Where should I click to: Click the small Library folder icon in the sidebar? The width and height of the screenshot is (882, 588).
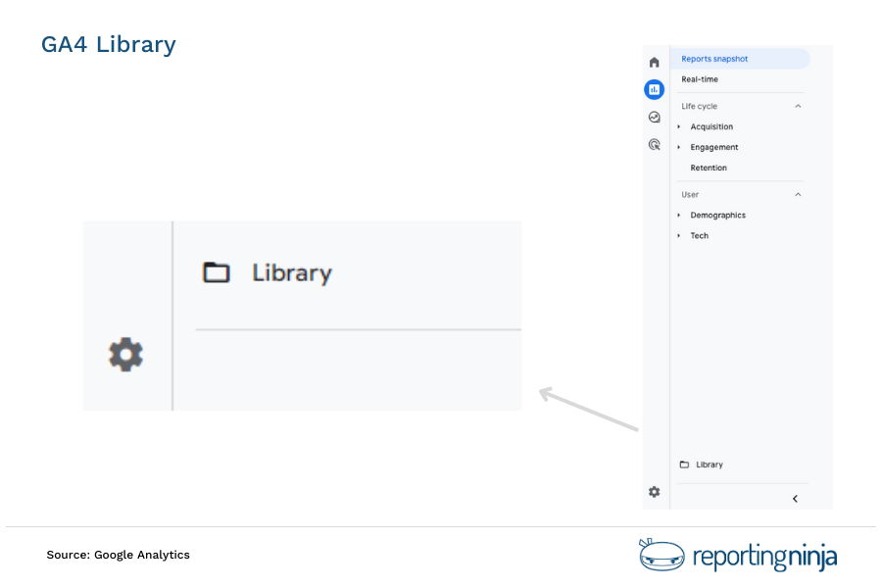pos(684,465)
